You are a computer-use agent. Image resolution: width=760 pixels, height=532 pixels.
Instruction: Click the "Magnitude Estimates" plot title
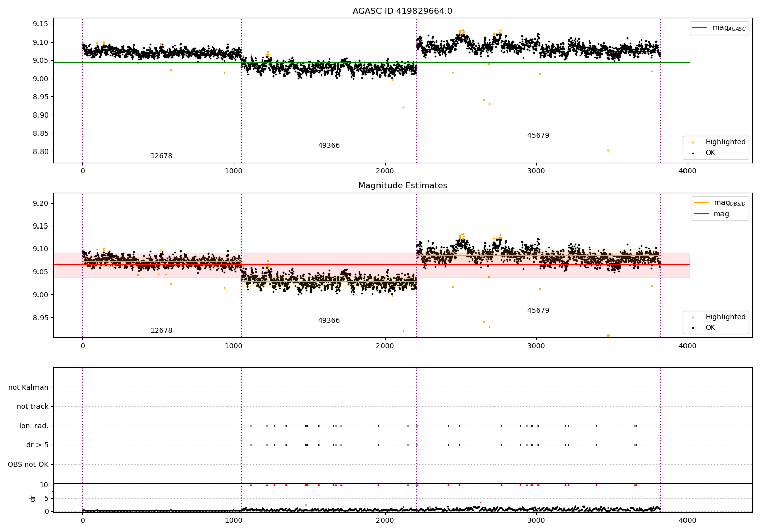[x=402, y=186]
